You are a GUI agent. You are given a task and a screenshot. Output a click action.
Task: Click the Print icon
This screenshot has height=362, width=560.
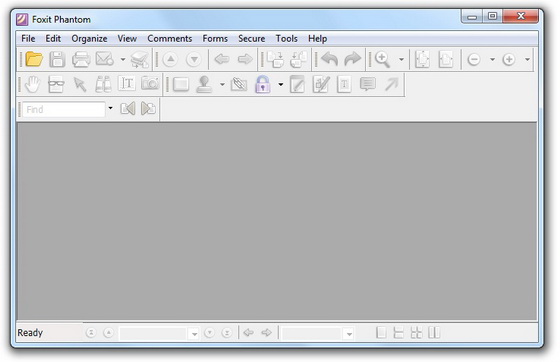(x=81, y=59)
